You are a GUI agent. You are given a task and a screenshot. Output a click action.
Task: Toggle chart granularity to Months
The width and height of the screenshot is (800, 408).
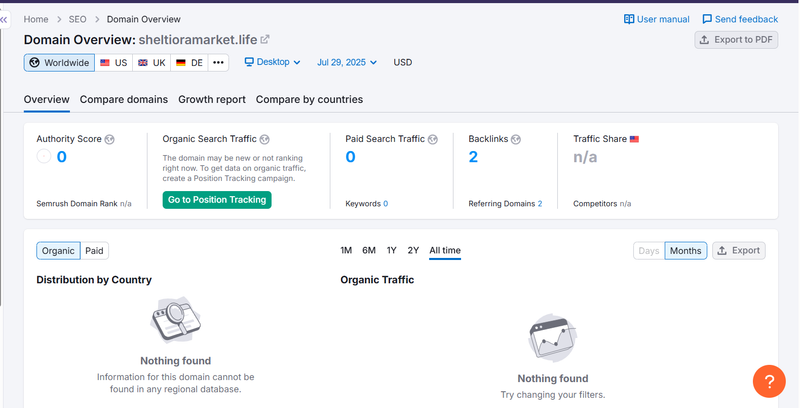coord(686,250)
